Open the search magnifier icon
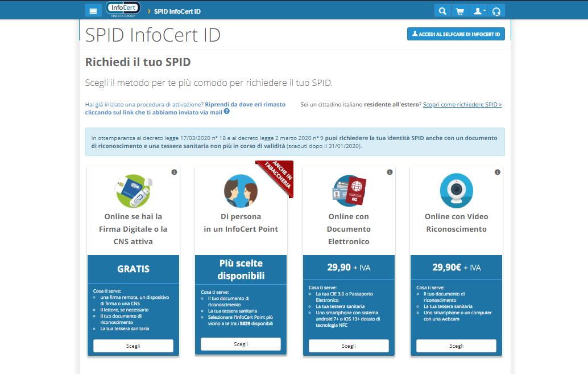The width and height of the screenshot is (588, 374). click(x=442, y=10)
